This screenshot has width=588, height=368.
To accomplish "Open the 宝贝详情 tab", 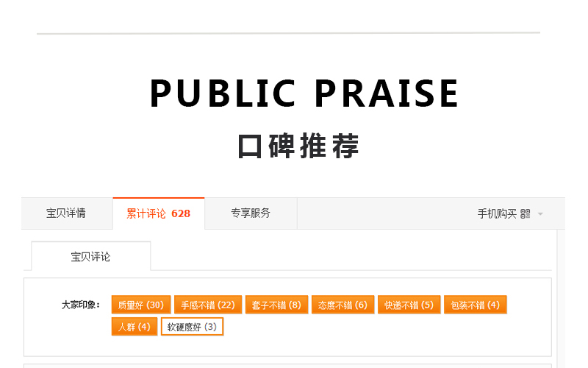I will pyautogui.click(x=66, y=213).
